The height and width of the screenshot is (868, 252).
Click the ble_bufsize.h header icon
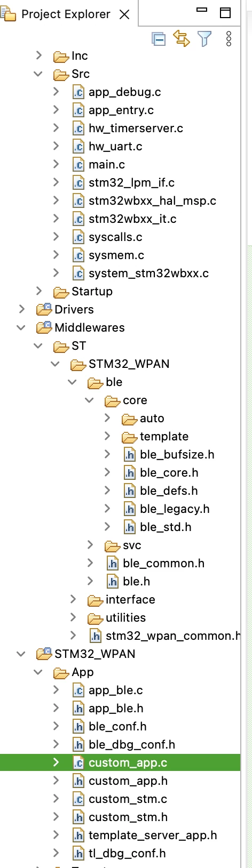click(x=130, y=455)
